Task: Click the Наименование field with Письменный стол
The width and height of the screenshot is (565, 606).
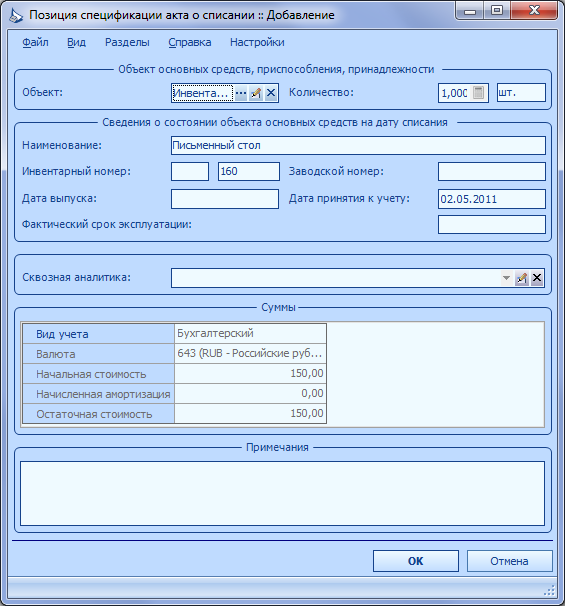Action: pos(358,146)
